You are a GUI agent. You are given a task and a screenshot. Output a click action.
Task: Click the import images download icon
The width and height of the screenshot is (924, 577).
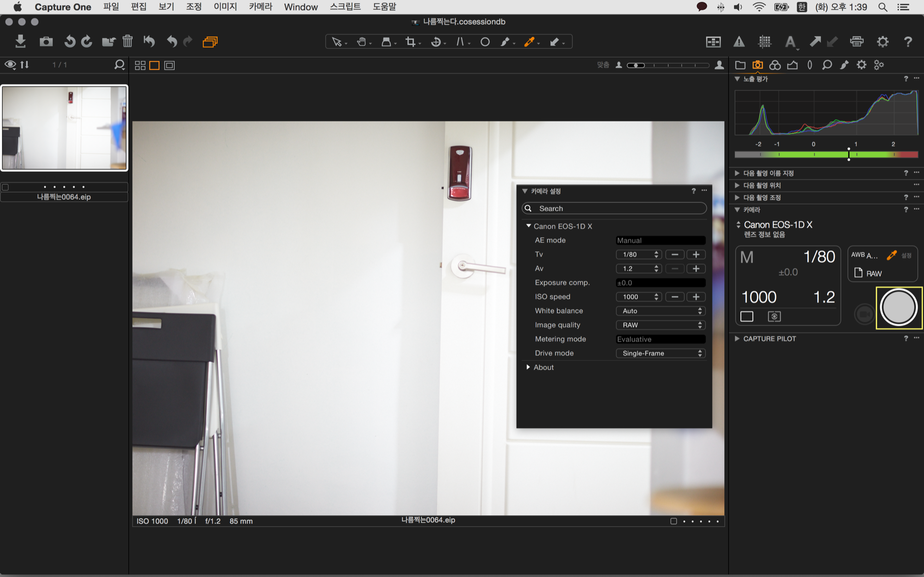click(x=20, y=41)
